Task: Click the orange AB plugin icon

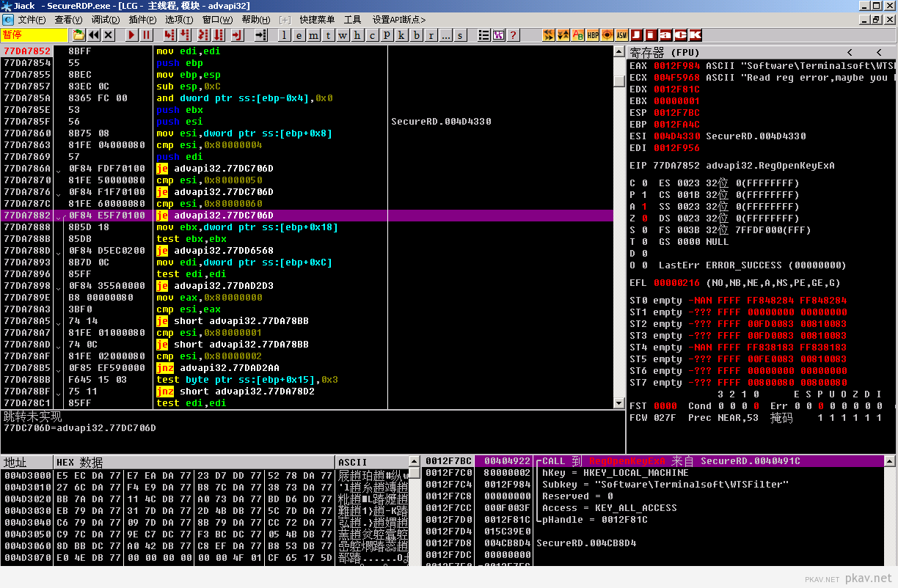Action: pos(578,34)
